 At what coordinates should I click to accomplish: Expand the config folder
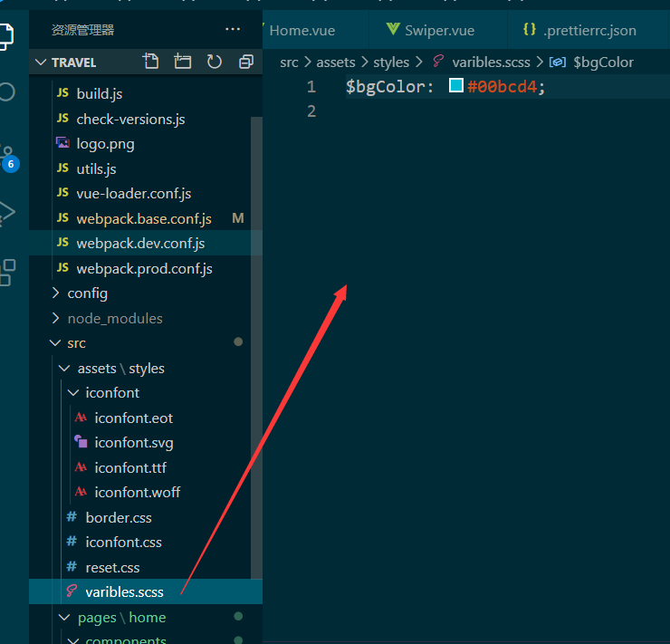pos(55,293)
